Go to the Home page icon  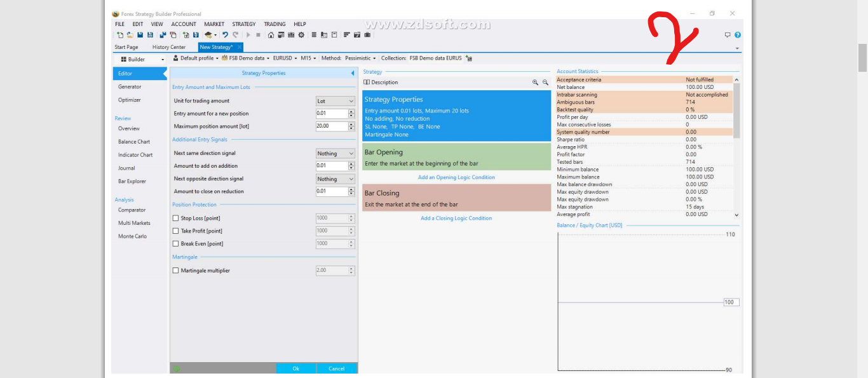[271, 35]
